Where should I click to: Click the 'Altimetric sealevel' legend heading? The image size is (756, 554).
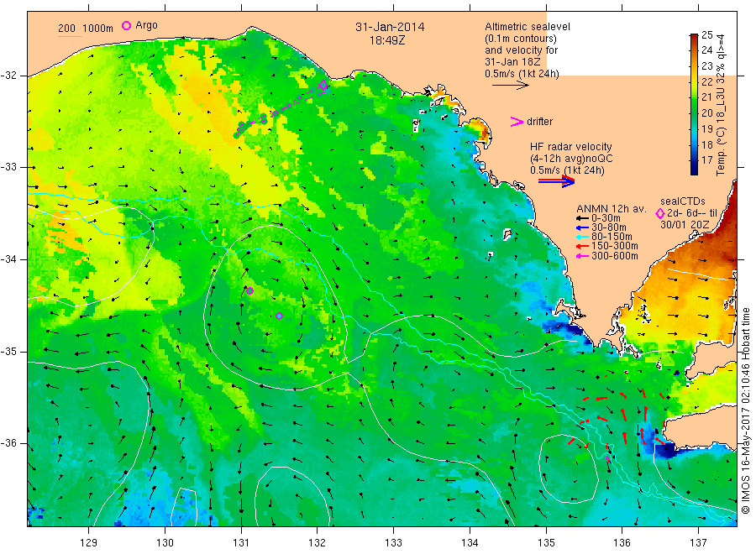[527, 27]
